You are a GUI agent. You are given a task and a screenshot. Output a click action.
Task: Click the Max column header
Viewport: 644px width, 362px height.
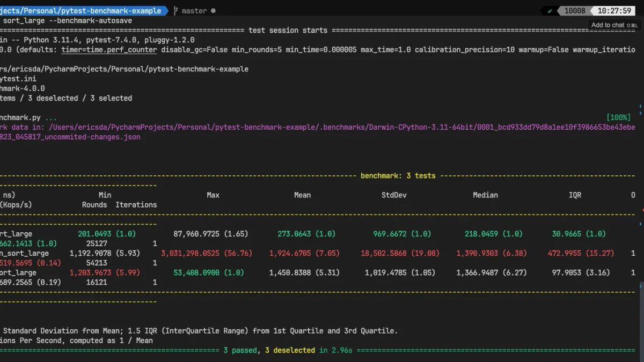213,195
